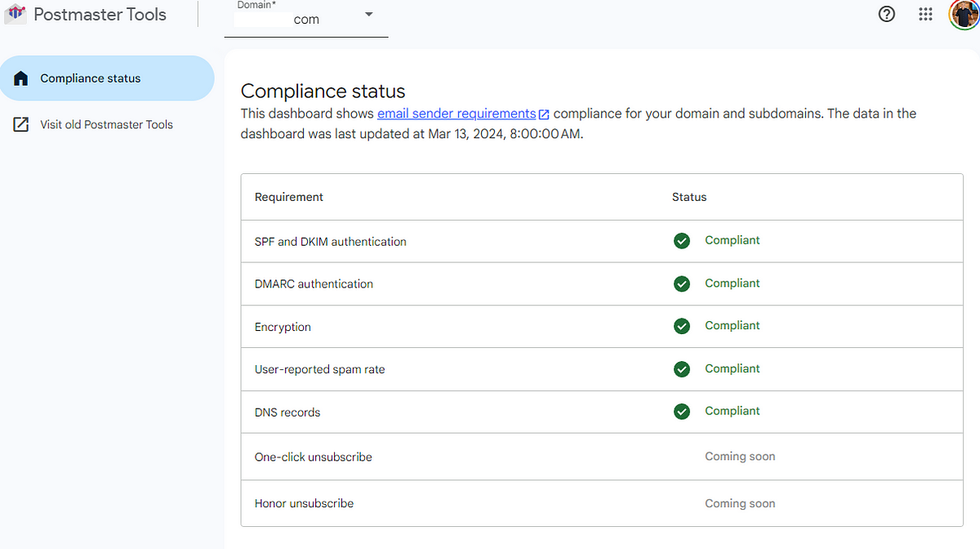This screenshot has width=980, height=549.
Task: Click the home icon beside Compliance status
Action: pos(21,78)
